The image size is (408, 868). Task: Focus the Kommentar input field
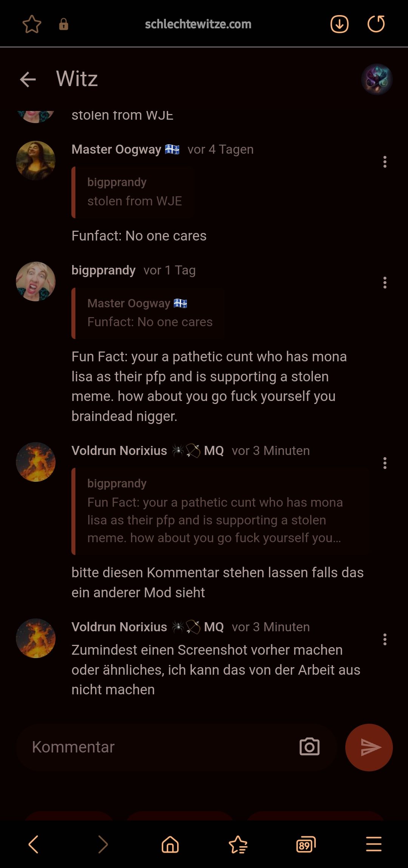(x=159, y=747)
